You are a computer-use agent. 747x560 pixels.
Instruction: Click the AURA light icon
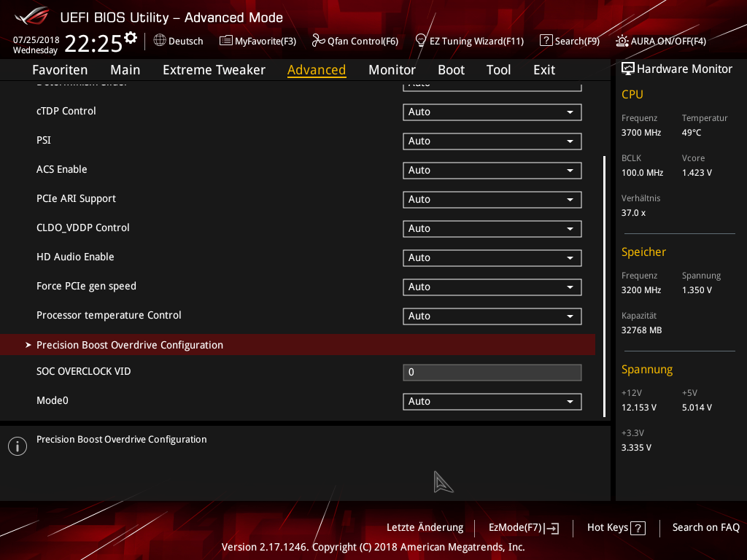point(622,41)
